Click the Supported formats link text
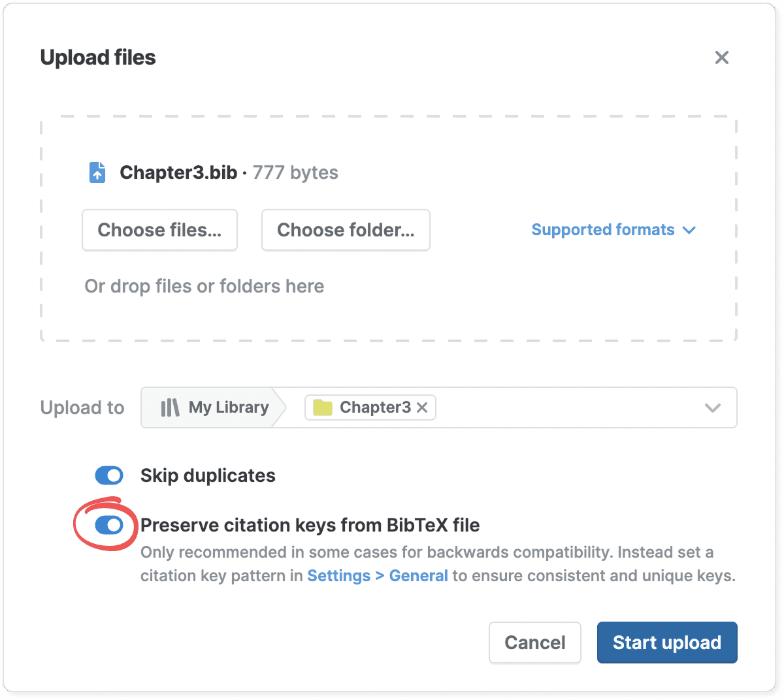This screenshot has height=700, width=784. tap(602, 230)
